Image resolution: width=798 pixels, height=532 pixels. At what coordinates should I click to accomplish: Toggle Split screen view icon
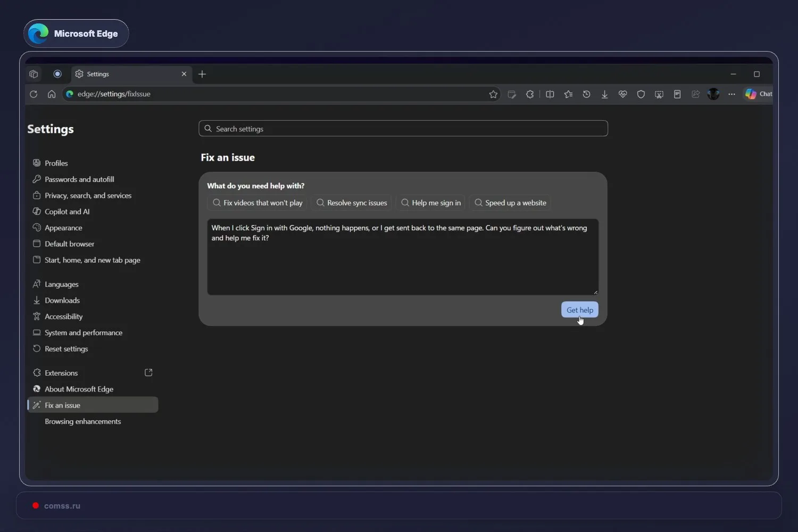(550, 94)
